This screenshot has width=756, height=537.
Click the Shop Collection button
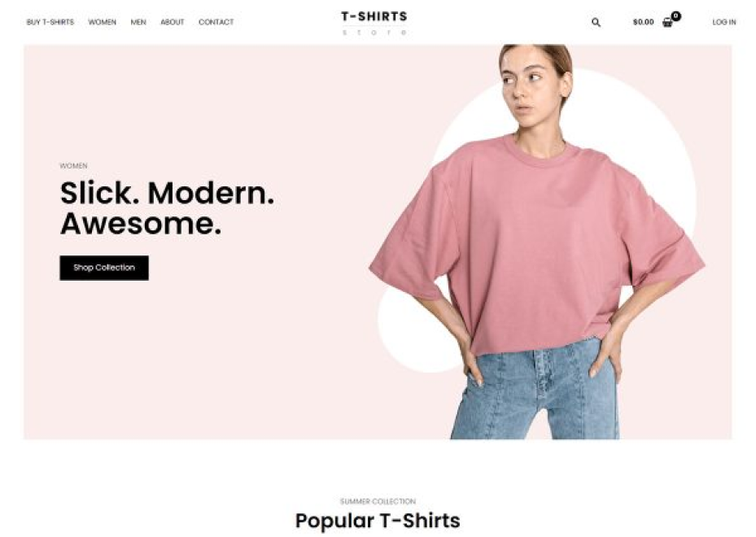point(104,268)
